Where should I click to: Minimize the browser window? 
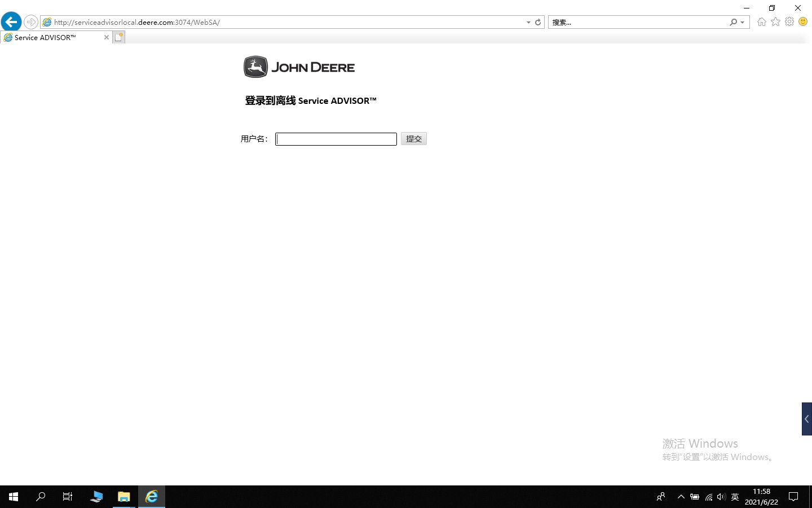point(747,8)
